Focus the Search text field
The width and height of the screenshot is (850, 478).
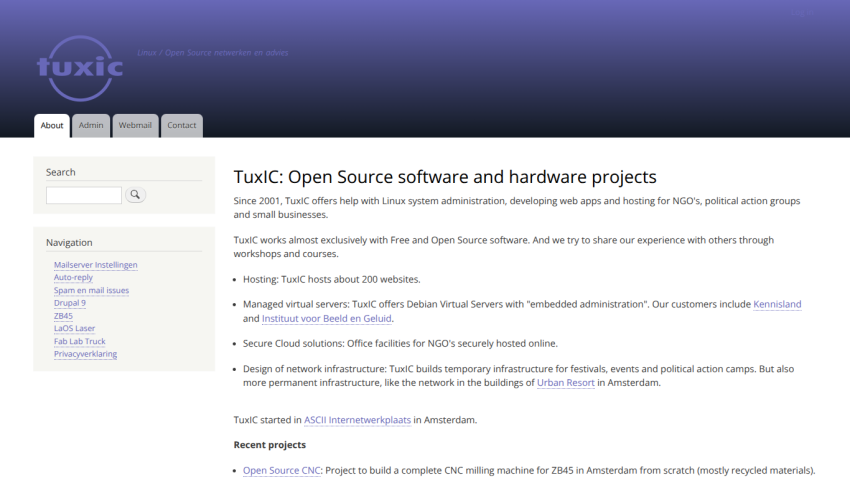[x=84, y=195]
